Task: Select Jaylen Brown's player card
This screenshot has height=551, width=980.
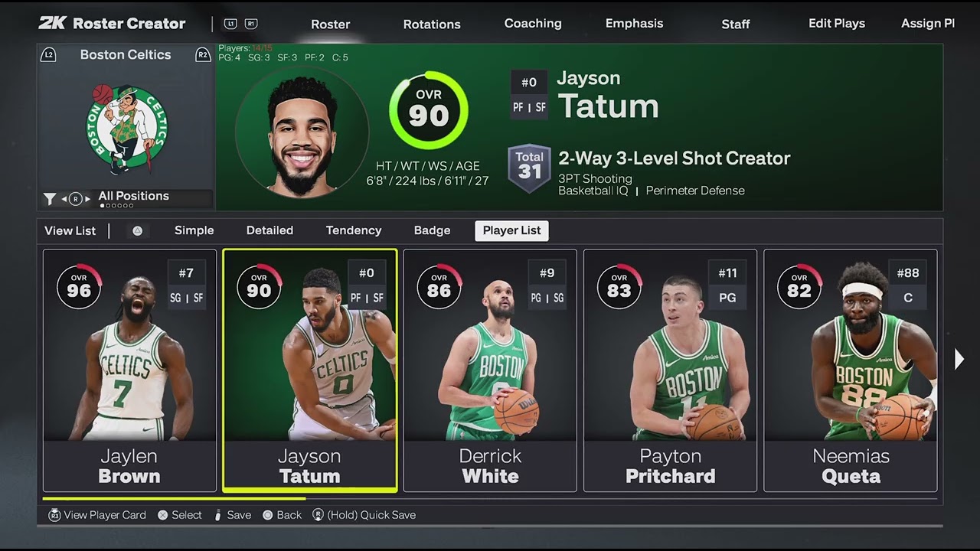Action: click(129, 370)
